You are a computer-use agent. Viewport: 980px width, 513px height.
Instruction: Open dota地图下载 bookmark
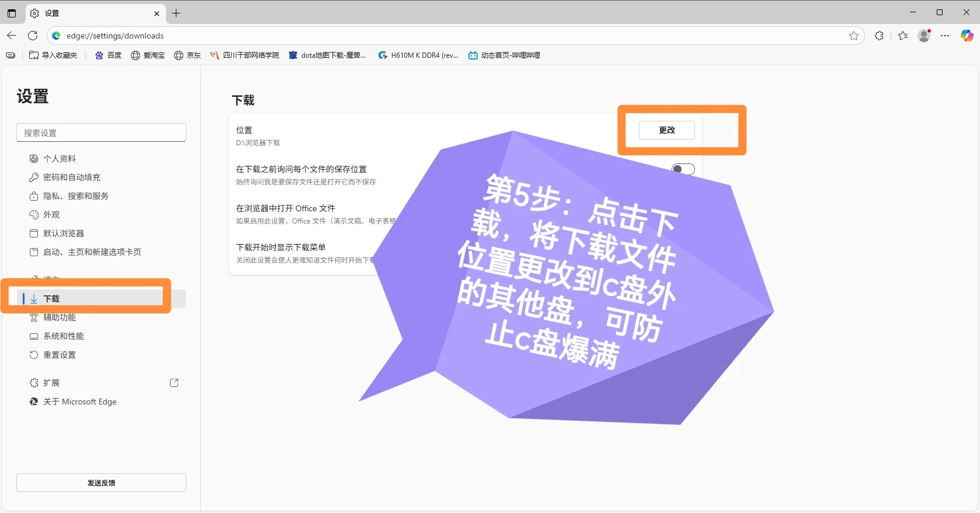point(327,55)
